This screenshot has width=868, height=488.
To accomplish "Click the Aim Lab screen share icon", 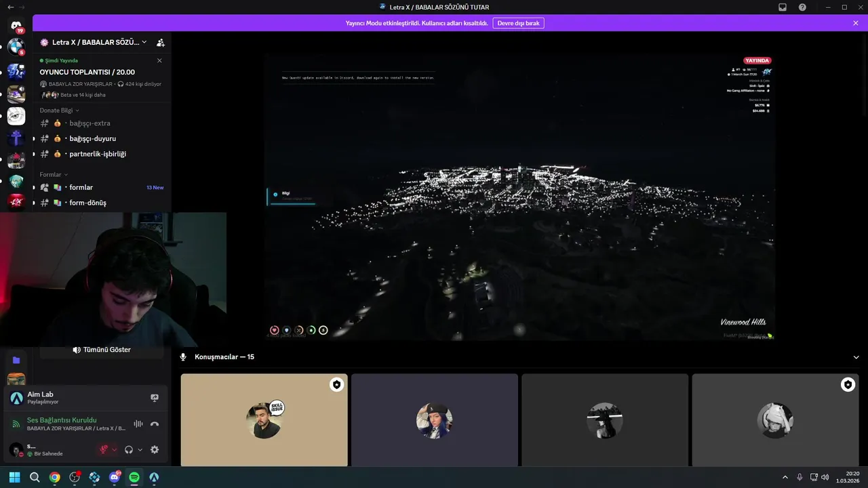I will pyautogui.click(x=155, y=398).
